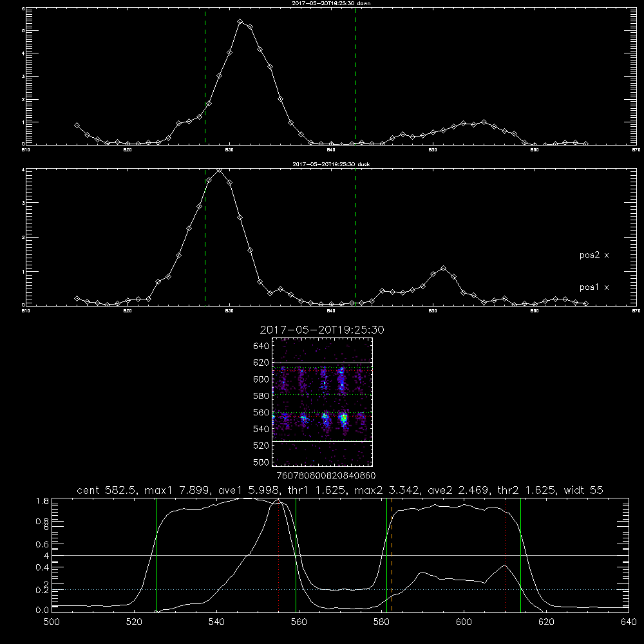The height and width of the screenshot is (644, 644).
Task: Click the right green dashed line in dawn plot
Action: pos(355,76)
